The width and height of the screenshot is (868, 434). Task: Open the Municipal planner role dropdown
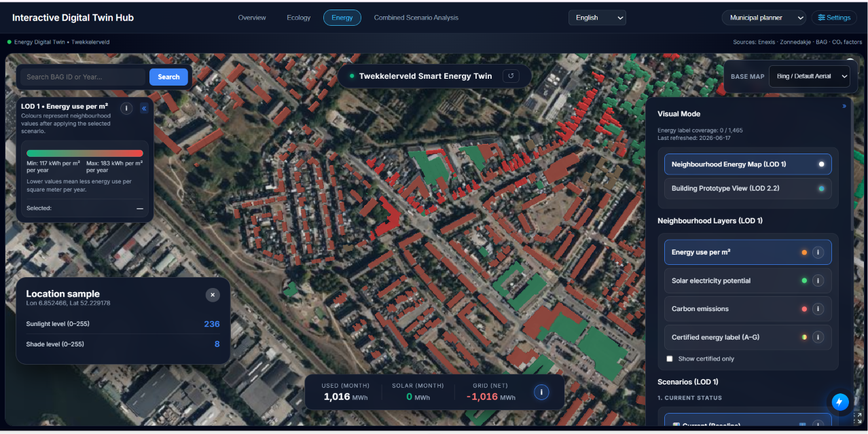click(763, 18)
